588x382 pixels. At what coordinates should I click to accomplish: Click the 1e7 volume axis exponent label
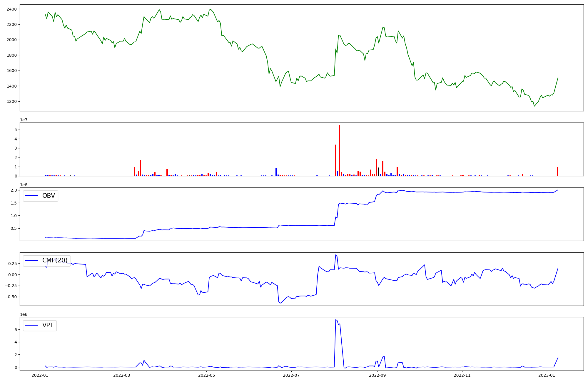[x=24, y=120]
